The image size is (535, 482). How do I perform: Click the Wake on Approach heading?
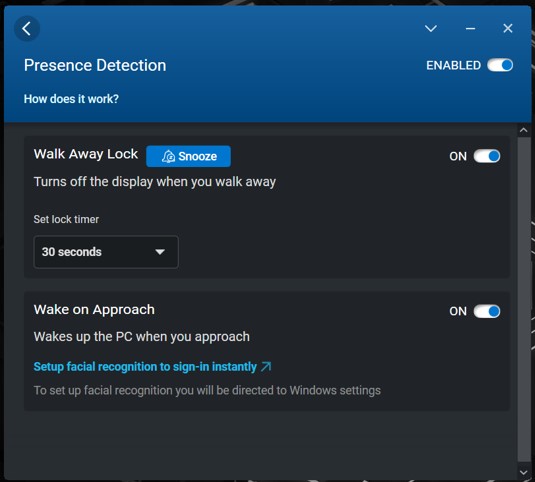pyautogui.click(x=94, y=310)
